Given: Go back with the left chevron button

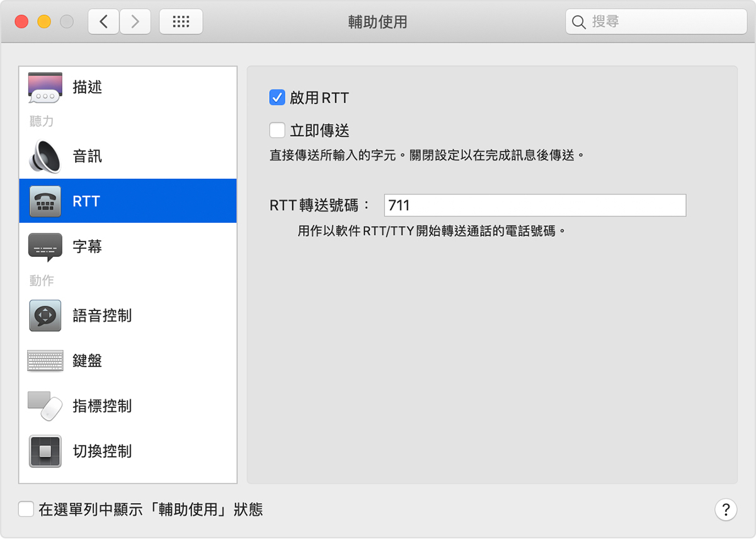Looking at the screenshot, I should 104,22.
